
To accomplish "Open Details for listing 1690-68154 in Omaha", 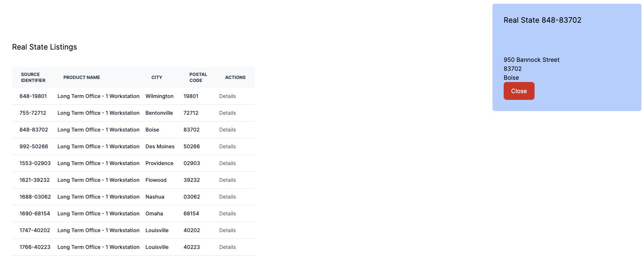I will [227, 214].
